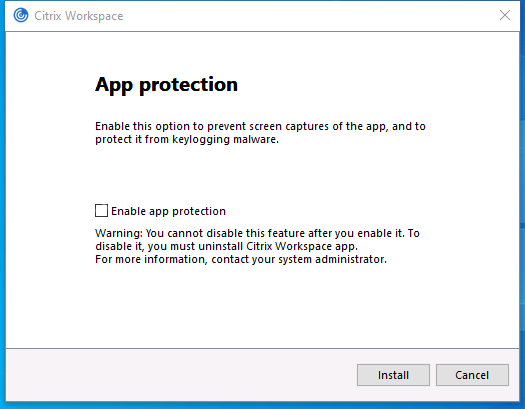This screenshot has height=409, width=525.
Task: Select the 'App protection' heading
Action: click(x=166, y=85)
